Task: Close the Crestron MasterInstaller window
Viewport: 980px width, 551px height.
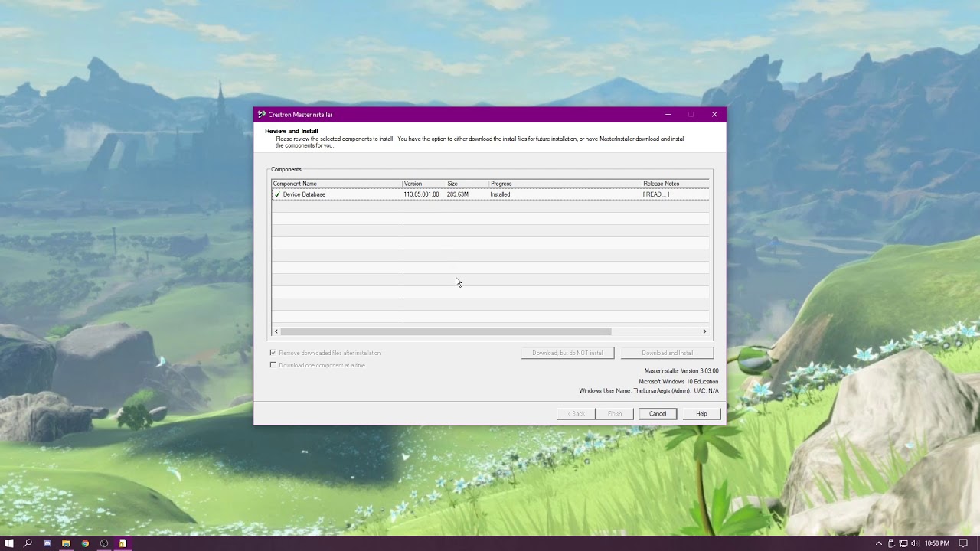Action: 714,115
